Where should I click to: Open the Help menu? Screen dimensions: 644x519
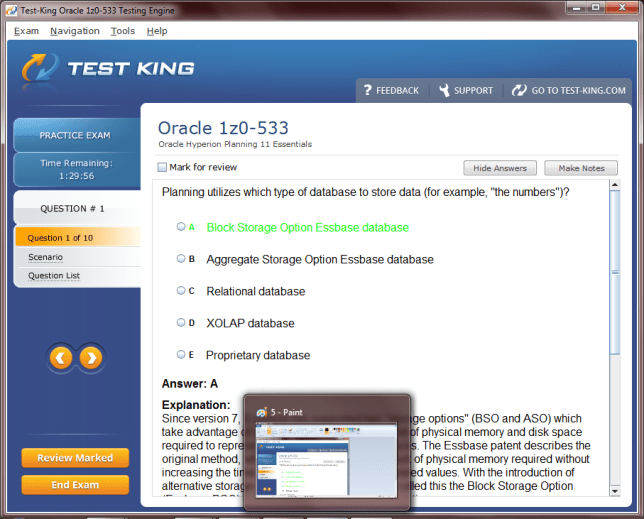click(157, 31)
